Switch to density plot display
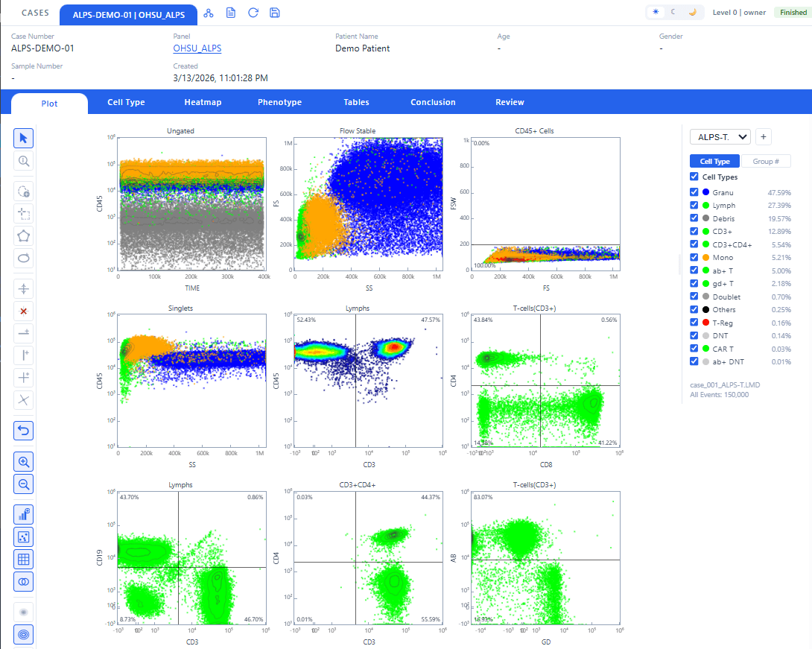Screen dimensions: 812x649 pos(23,612)
